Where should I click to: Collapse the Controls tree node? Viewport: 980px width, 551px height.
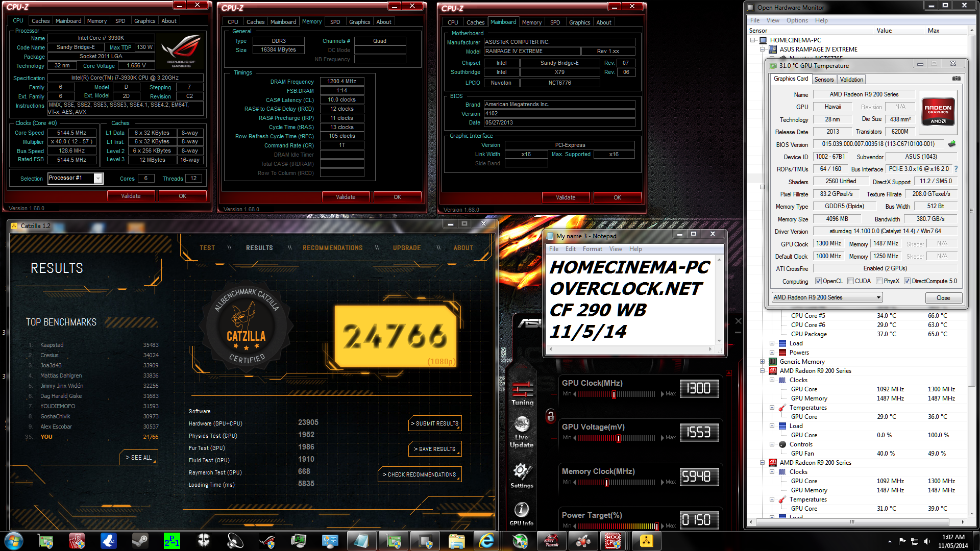(x=772, y=444)
